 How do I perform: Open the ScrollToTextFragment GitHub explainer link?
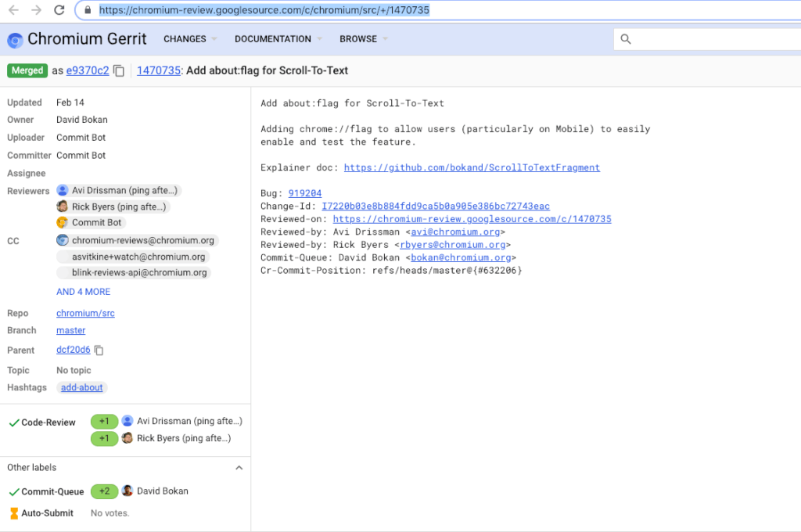tap(472, 167)
